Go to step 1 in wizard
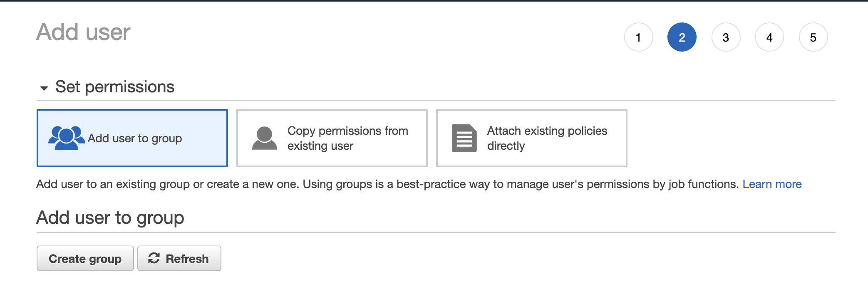This screenshot has height=282, width=868. pyautogui.click(x=638, y=37)
